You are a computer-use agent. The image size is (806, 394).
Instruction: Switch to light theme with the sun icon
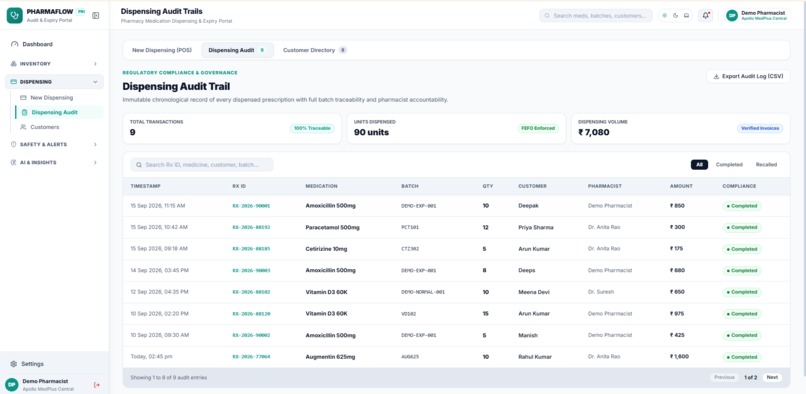(x=665, y=15)
